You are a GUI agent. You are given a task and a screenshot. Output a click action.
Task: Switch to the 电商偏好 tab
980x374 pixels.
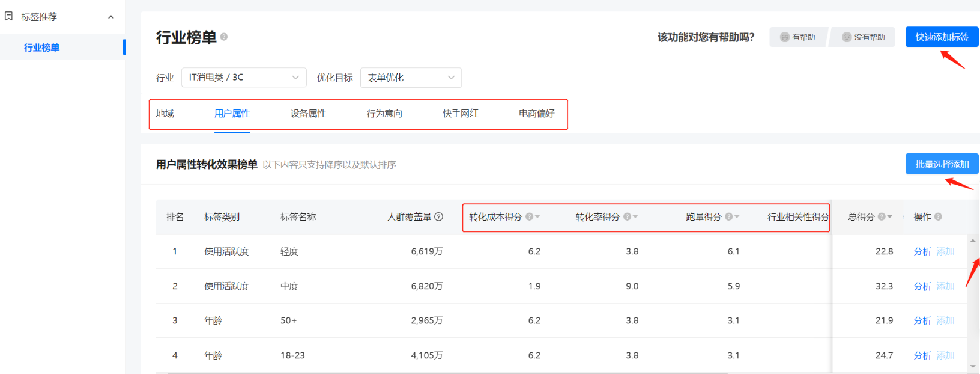click(537, 114)
